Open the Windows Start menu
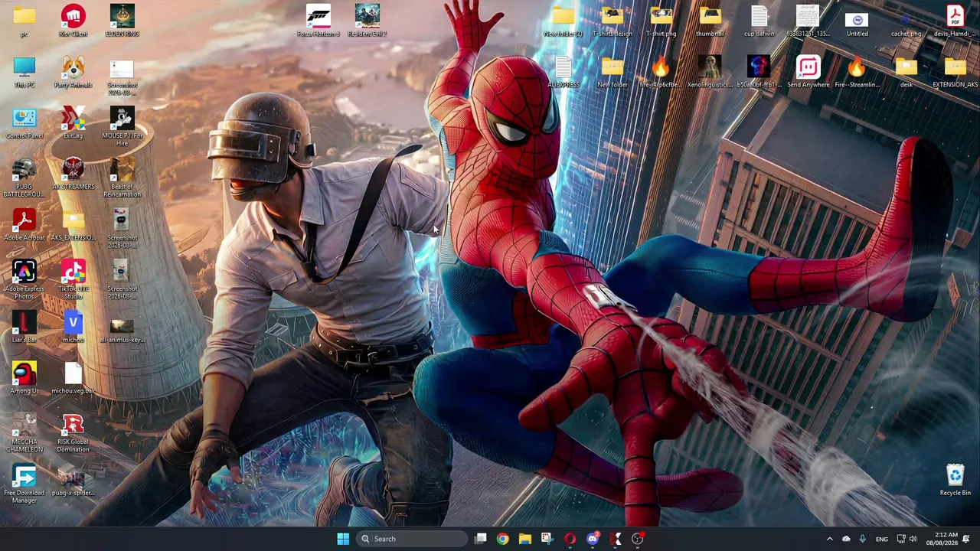The height and width of the screenshot is (551, 980). (343, 539)
